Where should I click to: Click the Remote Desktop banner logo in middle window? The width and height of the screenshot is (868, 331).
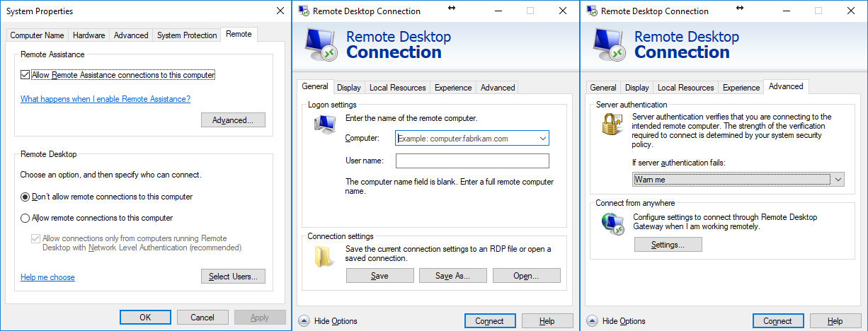pos(322,45)
